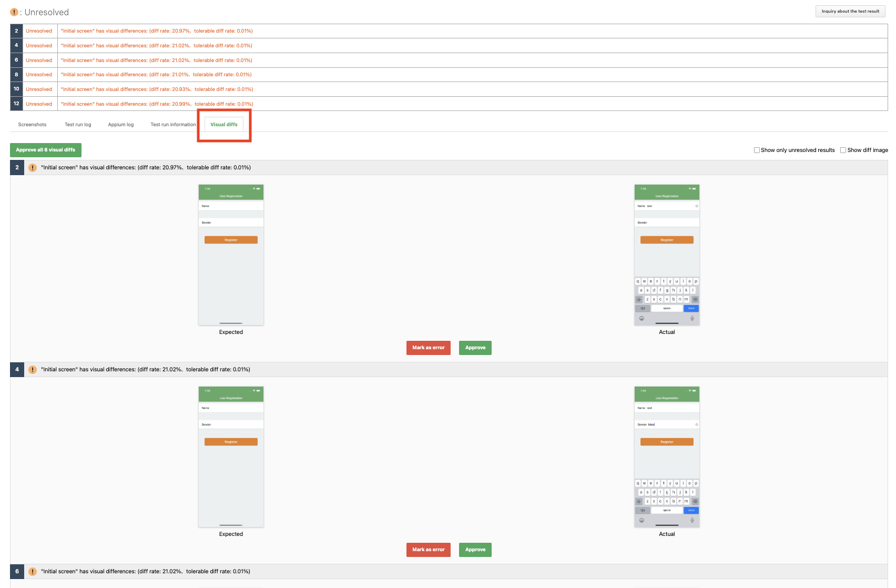This screenshot has height=588, width=896.
Task: Mark result 2 as error
Action: (428, 348)
